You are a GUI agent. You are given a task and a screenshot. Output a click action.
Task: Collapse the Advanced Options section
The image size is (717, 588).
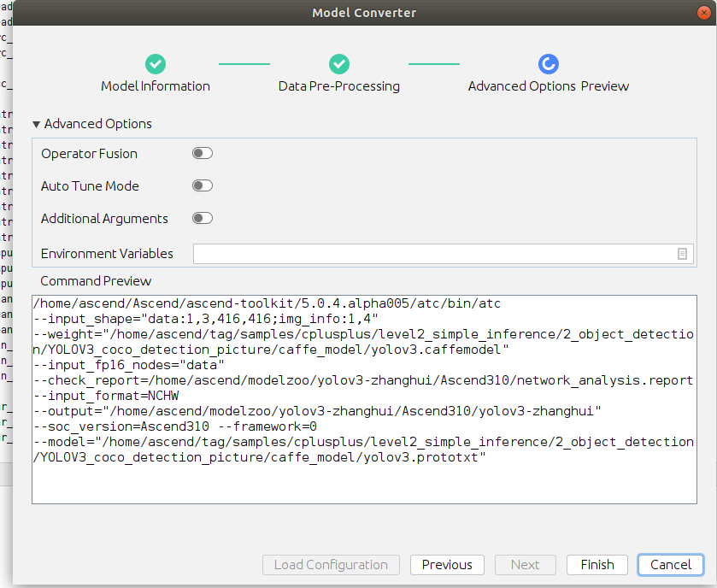point(36,124)
